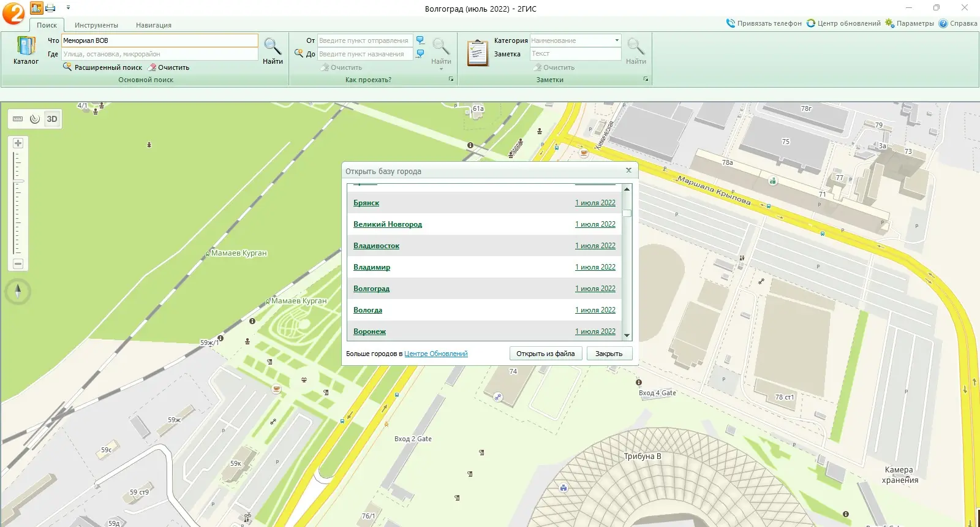This screenshot has width=980, height=527.
Task: Click the Открыть из файла button
Action: pos(545,354)
